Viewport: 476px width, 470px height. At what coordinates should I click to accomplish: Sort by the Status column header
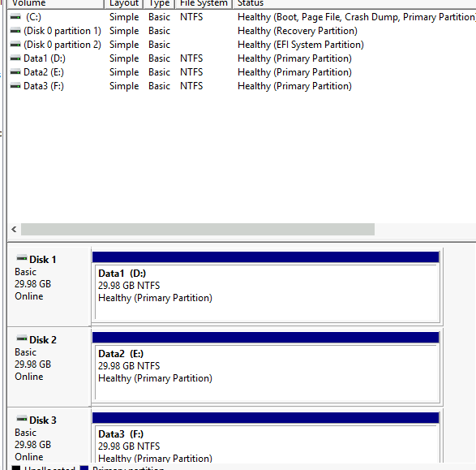[354, 3]
